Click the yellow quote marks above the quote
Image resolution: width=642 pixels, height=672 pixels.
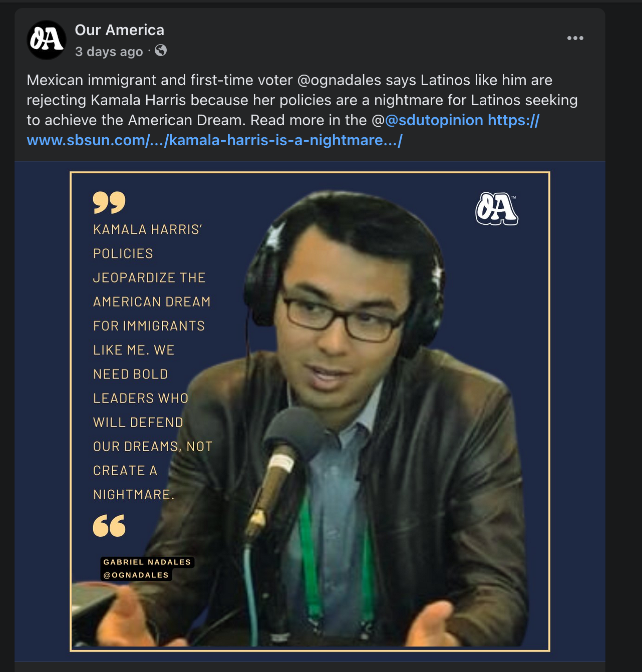tap(109, 202)
